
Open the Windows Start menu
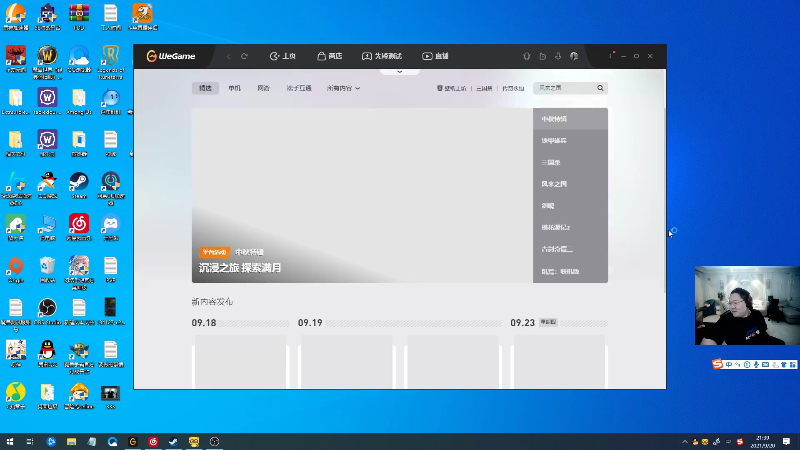10,441
